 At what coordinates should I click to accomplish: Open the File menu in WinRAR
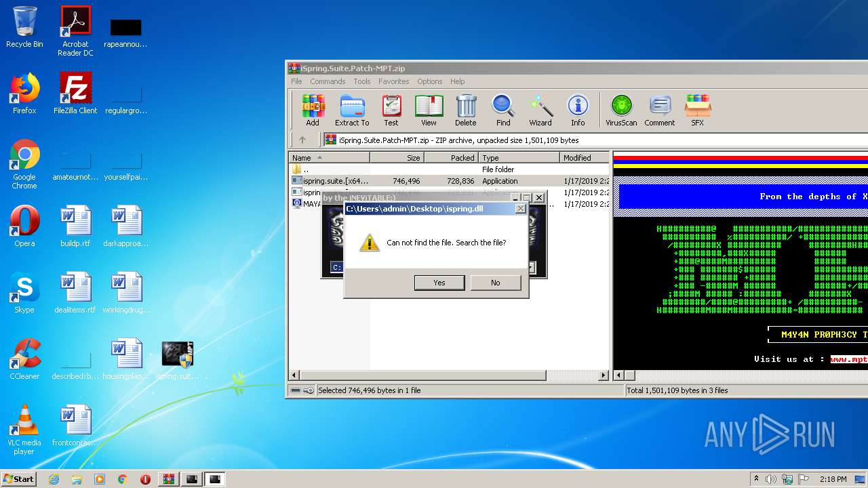(x=296, y=81)
